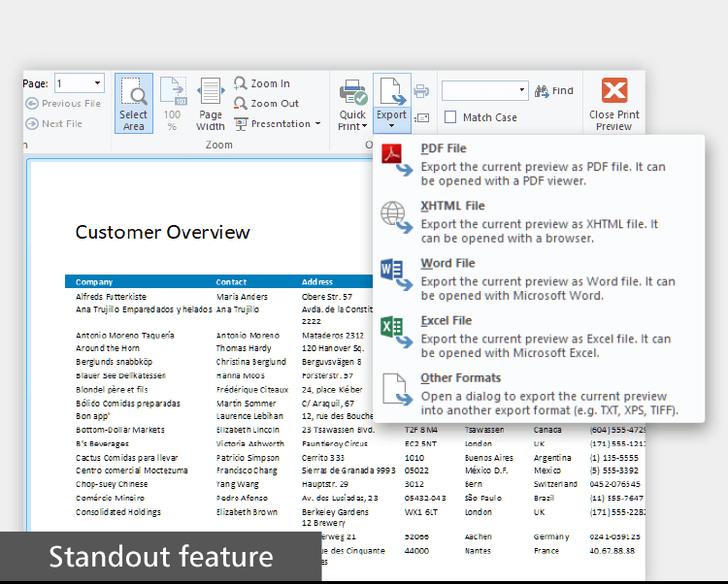Screen dimensions: 728x584
Task: Click the city Buenos Aires
Action: pos(489,458)
